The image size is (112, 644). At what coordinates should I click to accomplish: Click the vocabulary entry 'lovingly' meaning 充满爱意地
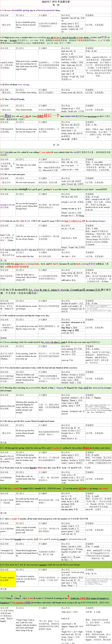pyautogui.click(x=73, y=78)
